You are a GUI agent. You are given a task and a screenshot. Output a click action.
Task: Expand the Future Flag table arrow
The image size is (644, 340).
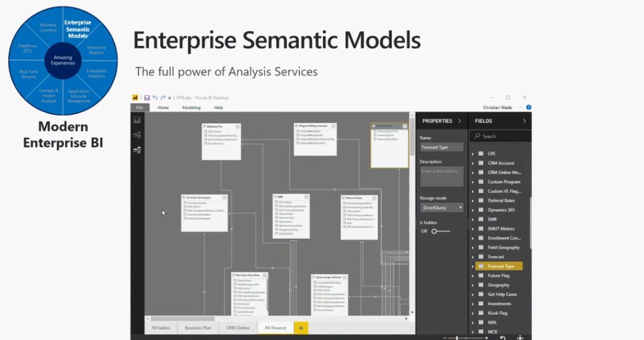coord(473,276)
